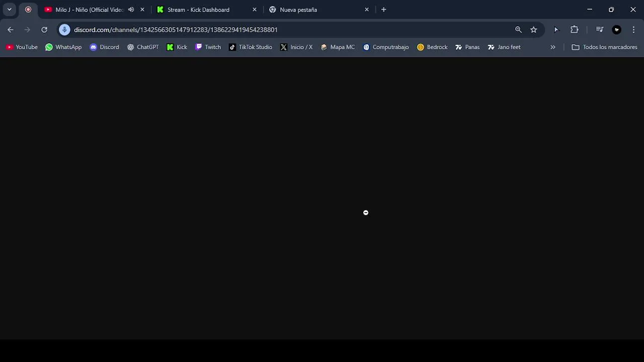Open Mapa MC bookmark

click(338, 47)
